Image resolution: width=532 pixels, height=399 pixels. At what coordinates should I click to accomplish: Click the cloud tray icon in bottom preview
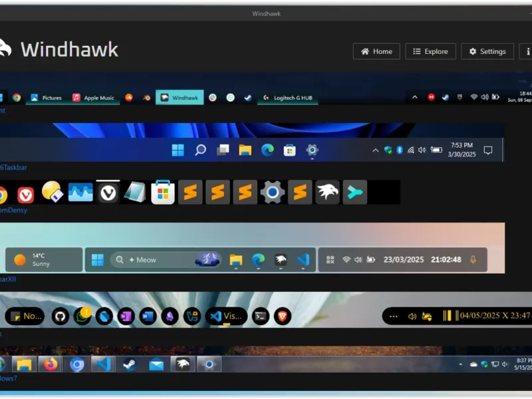coord(473,364)
